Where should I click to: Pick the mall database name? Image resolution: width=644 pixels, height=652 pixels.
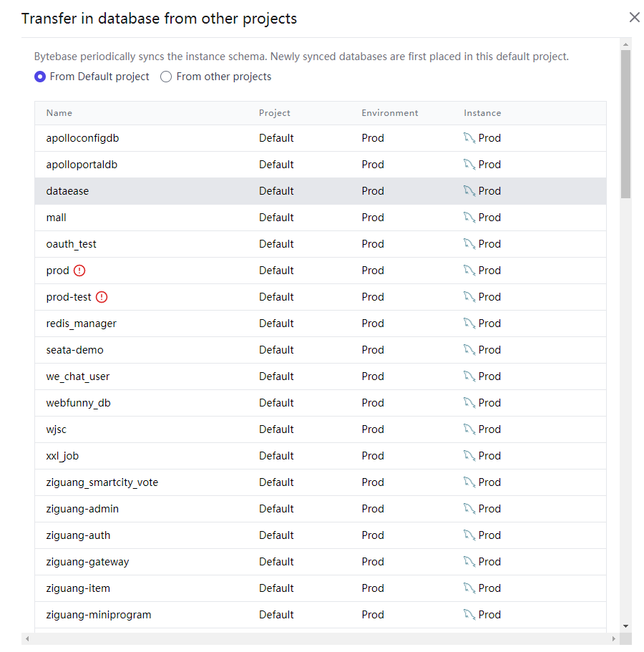pyautogui.click(x=56, y=218)
